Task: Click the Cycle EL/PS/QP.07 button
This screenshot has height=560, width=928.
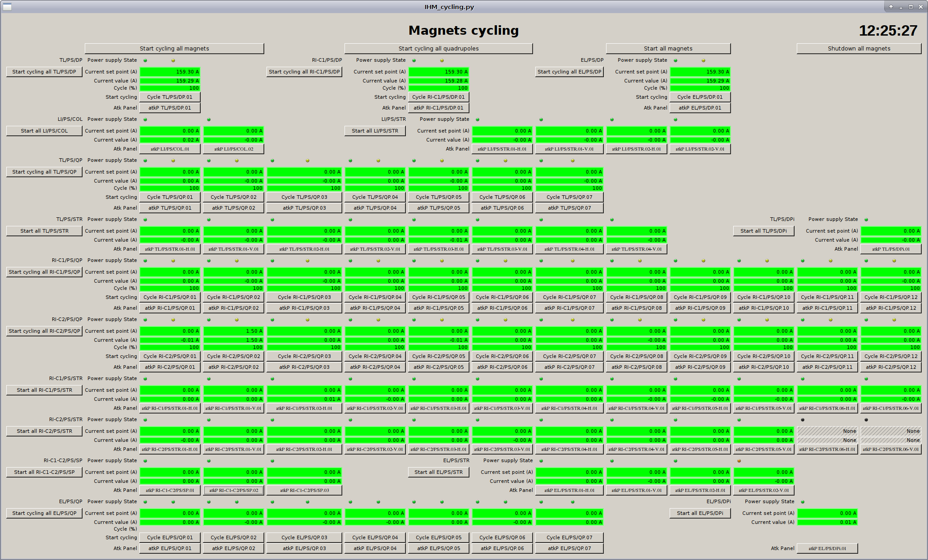Action: pyautogui.click(x=569, y=537)
